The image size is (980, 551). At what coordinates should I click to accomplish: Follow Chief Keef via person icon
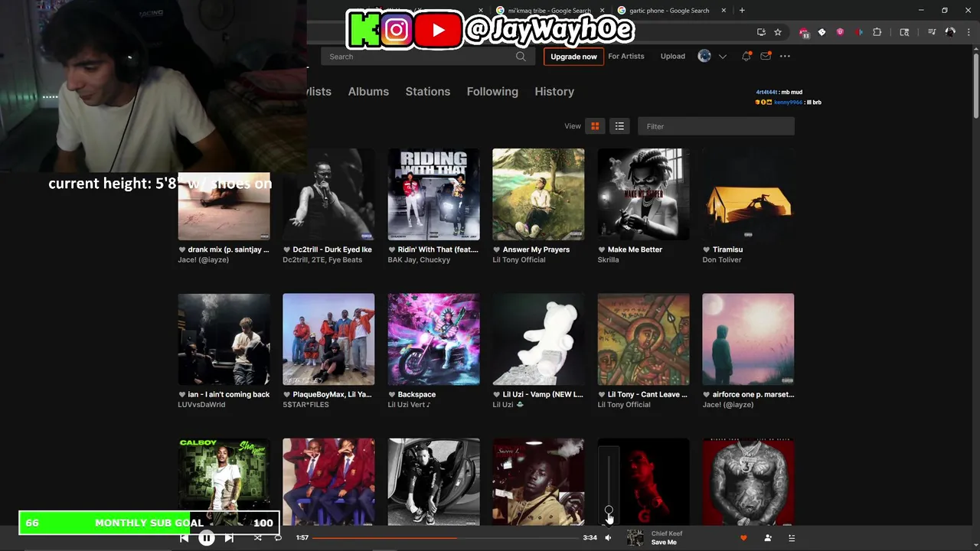coord(768,538)
